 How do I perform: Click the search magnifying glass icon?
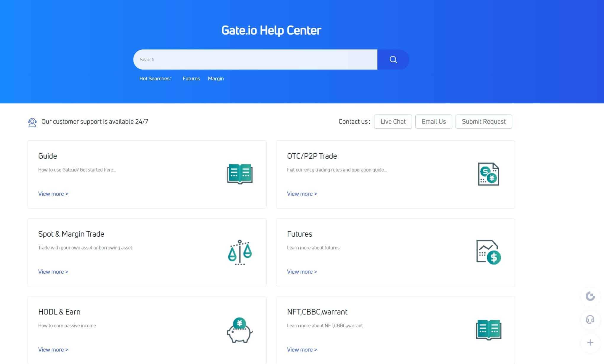coord(393,60)
